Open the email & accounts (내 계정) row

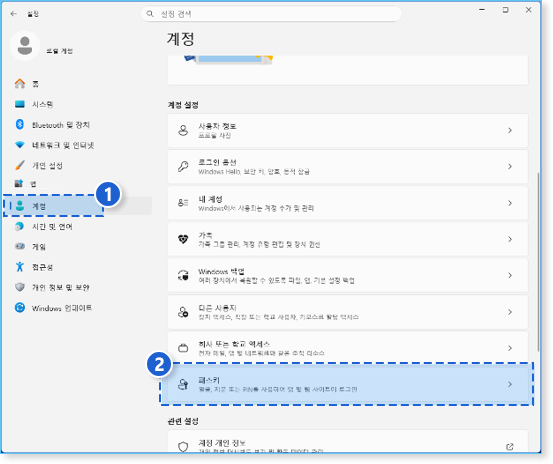pyautogui.click(x=347, y=203)
